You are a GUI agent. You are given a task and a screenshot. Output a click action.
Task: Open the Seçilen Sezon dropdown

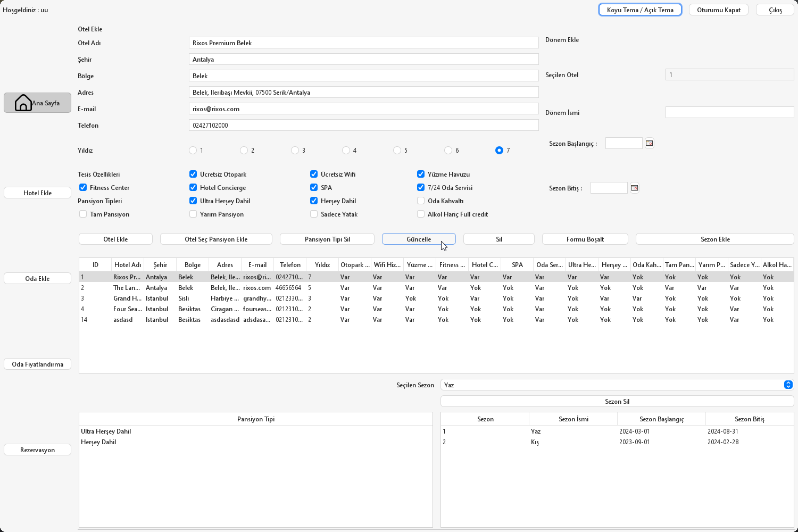(617, 385)
